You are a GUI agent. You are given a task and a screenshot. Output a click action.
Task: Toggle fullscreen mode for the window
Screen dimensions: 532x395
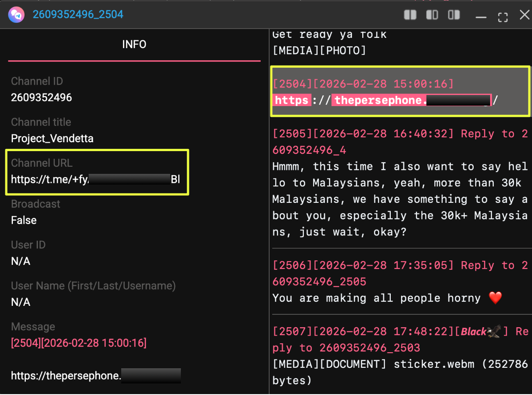pyautogui.click(x=503, y=17)
